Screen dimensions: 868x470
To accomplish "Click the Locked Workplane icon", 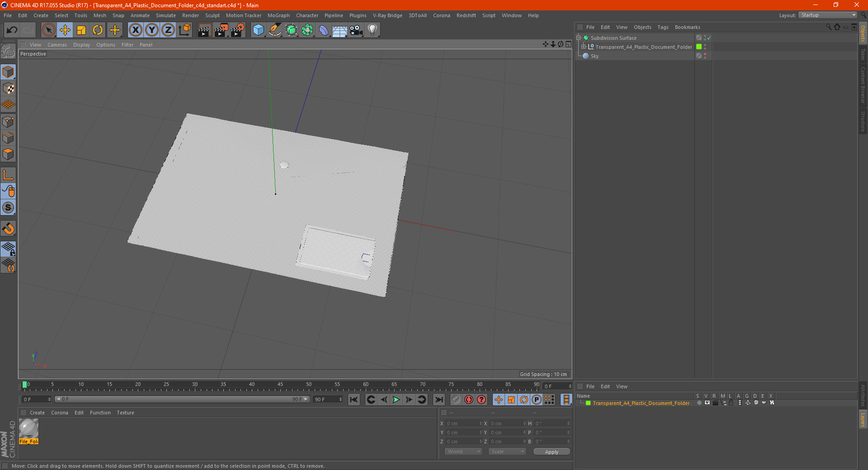I will tap(8, 249).
